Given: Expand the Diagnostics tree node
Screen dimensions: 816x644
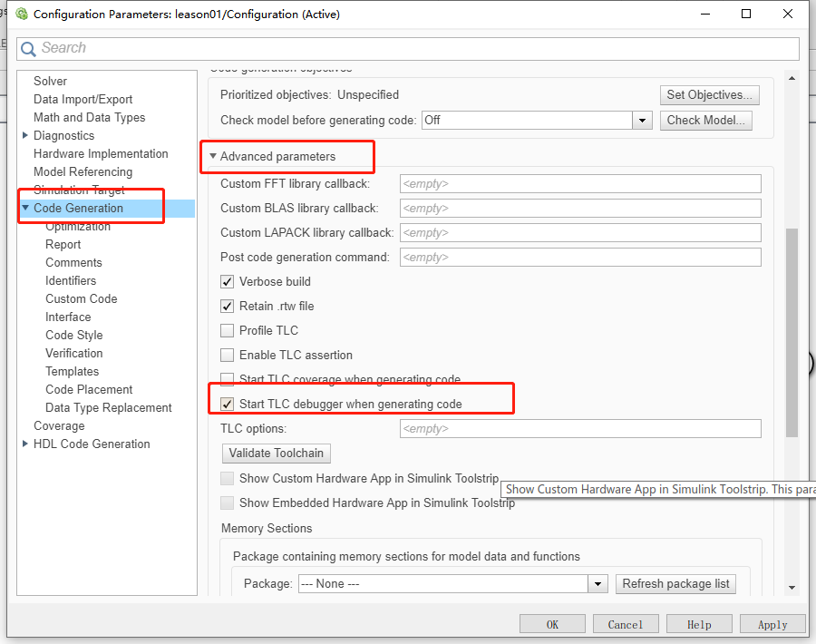Looking at the screenshot, I should tap(25, 135).
